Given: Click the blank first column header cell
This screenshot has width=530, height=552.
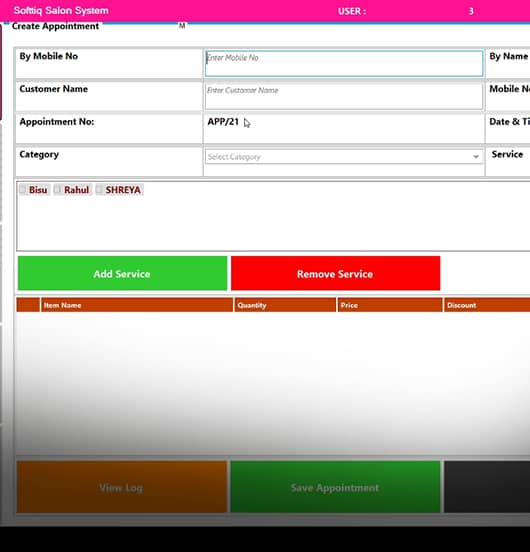Looking at the screenshot, I should 28,305.
